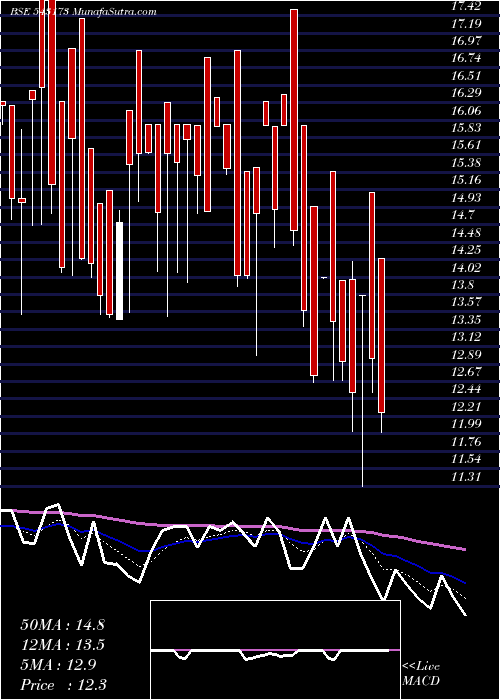
Task: Click the single white candlestick body
Action: 119,271
